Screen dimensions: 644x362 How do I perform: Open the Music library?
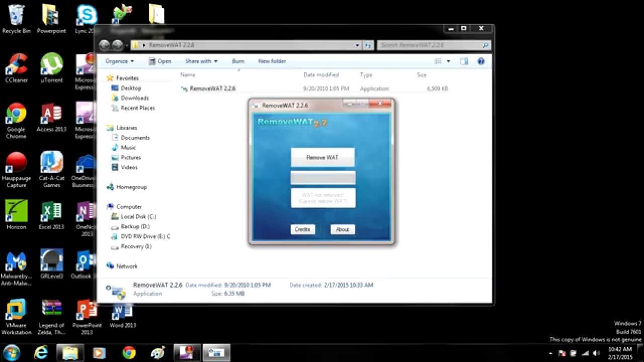coord(128,148)
